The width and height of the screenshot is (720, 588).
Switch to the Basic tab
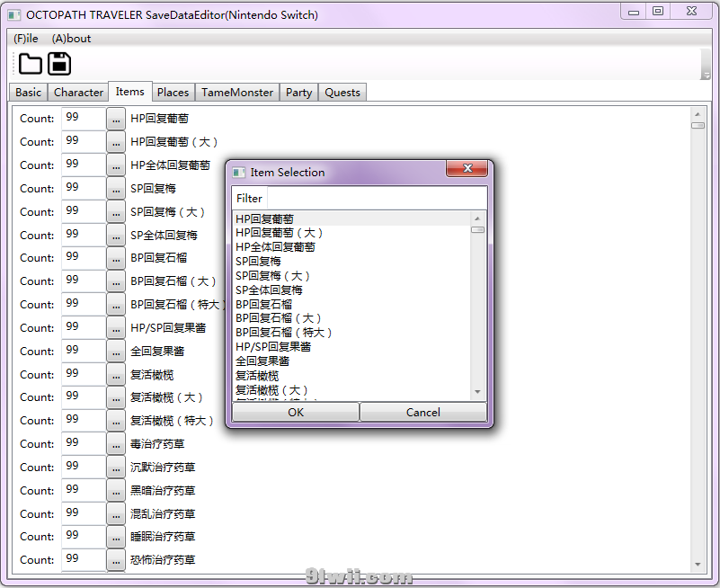[x=29, y=93]
